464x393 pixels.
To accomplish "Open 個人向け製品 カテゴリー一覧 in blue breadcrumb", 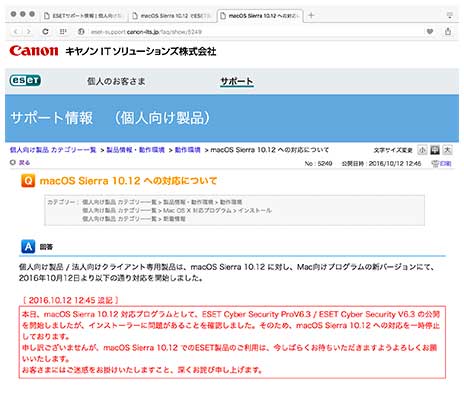I will [53, 150].
